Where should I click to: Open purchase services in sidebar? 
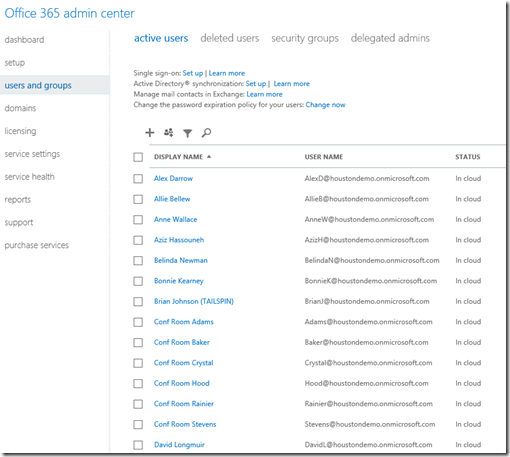[37, 245]
